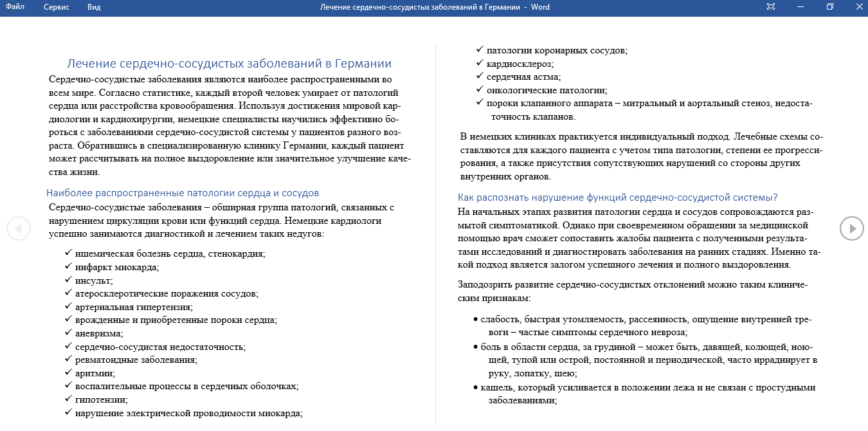Click intro line 'Сердечно-сосудистые заболевания являются наиболее'
Image resolution: width=868 pixels, height=431 pixels.
pyautogui.click(x=221, y=80)
